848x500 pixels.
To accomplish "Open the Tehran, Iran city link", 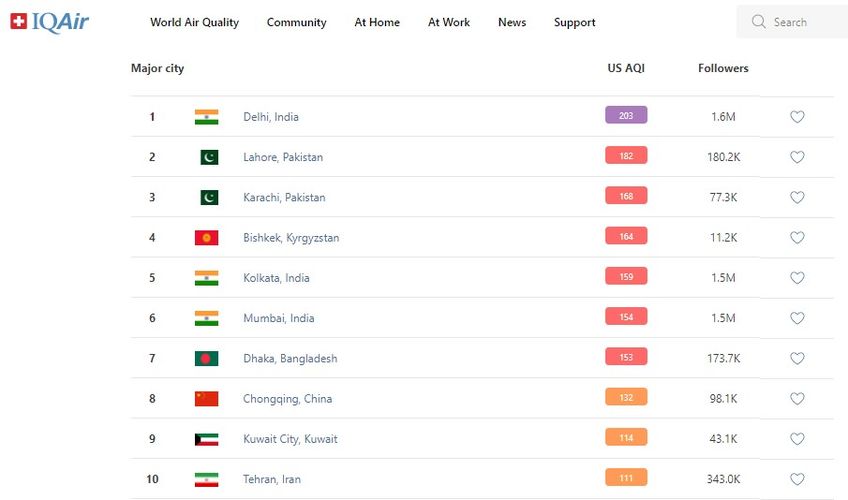I will coord(272,479).
